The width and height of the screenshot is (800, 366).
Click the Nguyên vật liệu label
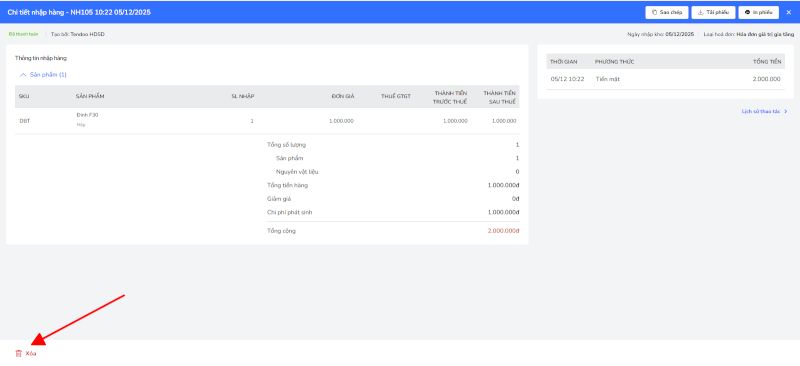[x=297, y=172]
